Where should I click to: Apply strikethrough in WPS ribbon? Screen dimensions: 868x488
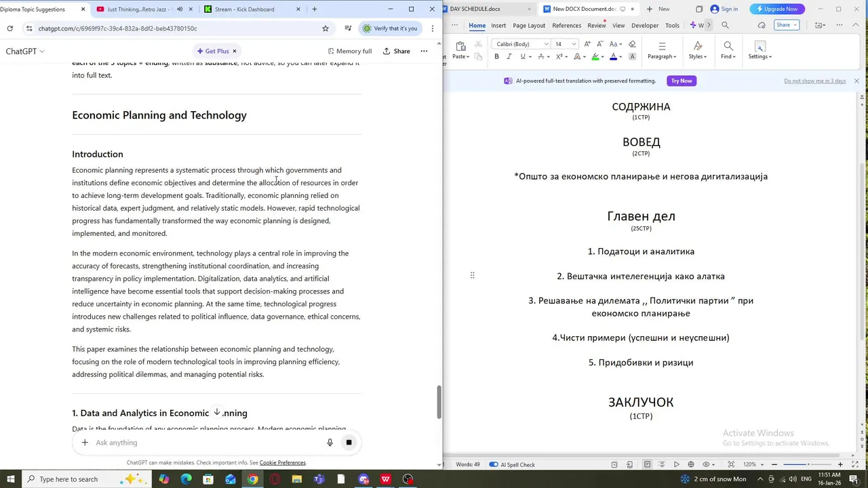click(541, 57)
